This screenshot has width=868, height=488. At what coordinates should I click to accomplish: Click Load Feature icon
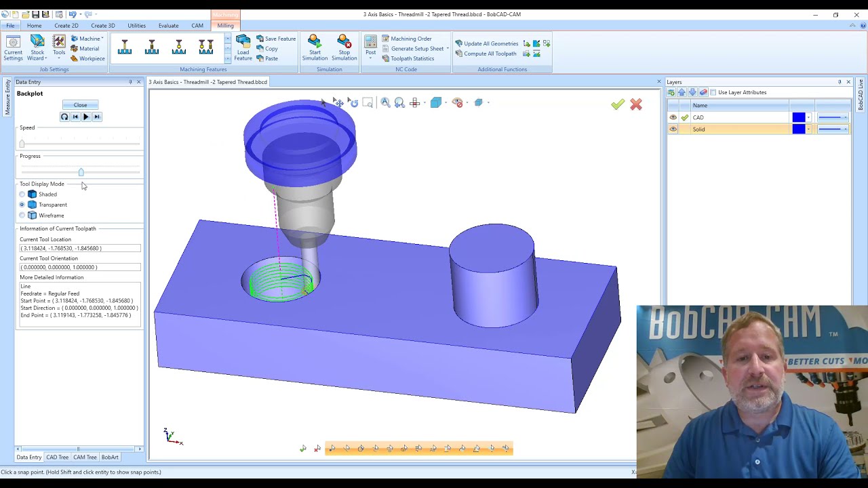pos(243,48)
